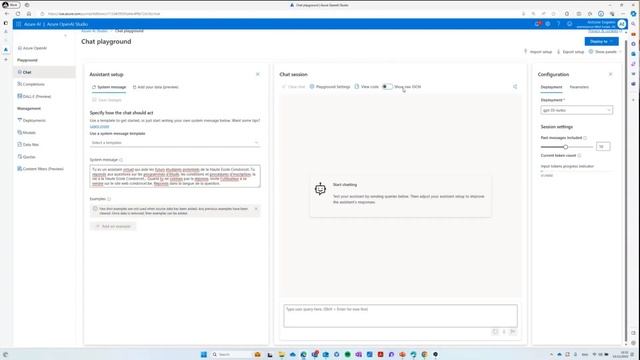This screenshot has width=640, height=360.
Task: Click the send message icon
Action: 513,332
